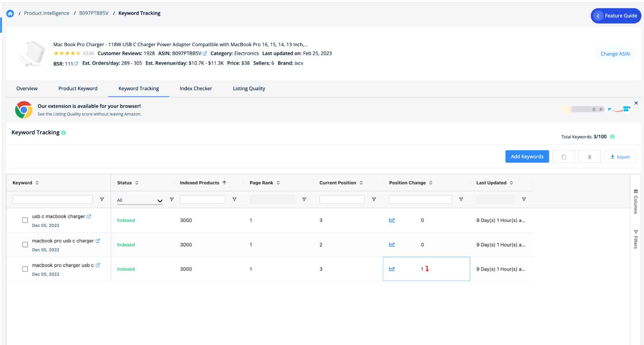Switch to the Index Checker tab
Image resolution: width=644 pixels, height=345 pixels.
(x=196, y=89)
